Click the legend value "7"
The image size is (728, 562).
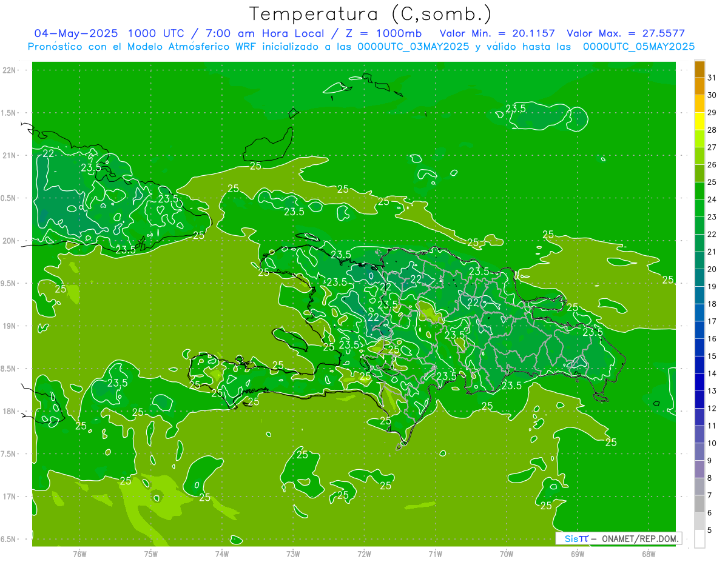click(x=710, y=495)
